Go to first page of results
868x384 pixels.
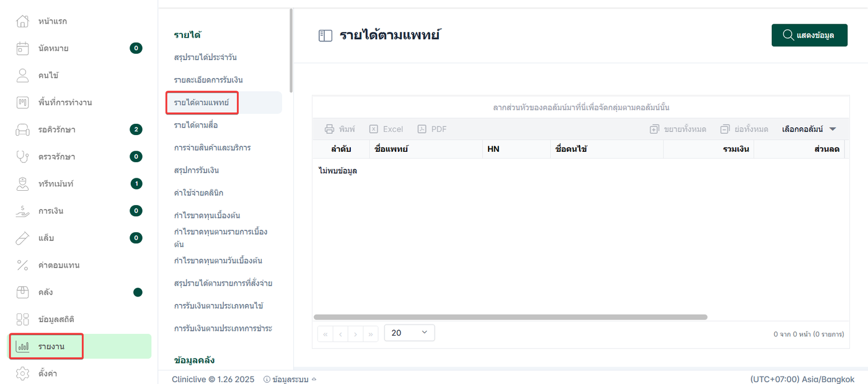click(x=325, y=334)
